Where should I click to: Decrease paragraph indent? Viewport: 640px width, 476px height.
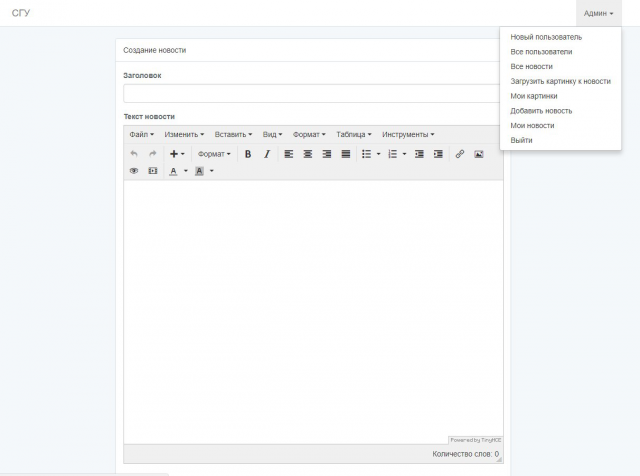419,154
